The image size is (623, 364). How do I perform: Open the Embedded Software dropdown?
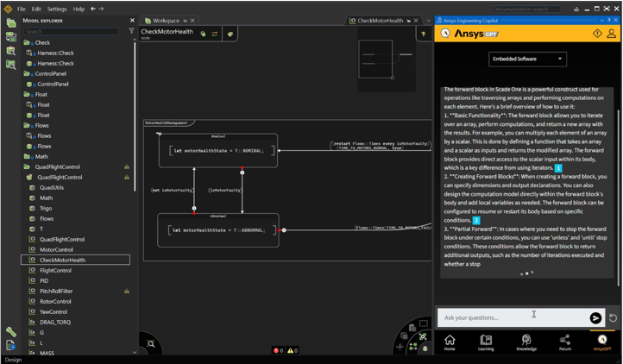[526, 60]
